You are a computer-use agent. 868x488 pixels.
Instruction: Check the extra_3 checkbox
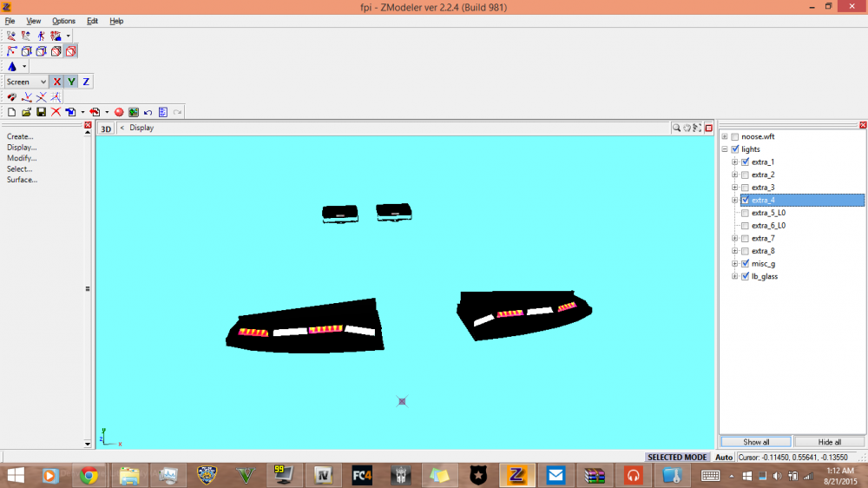(x=745, y=188)
